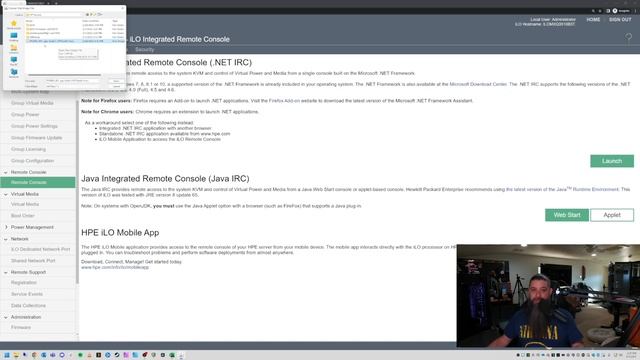Open the Look in dropdown in the file dialog
Image resolution: width=640 pixels, height=360 pixels.
(x=54, y=15)
